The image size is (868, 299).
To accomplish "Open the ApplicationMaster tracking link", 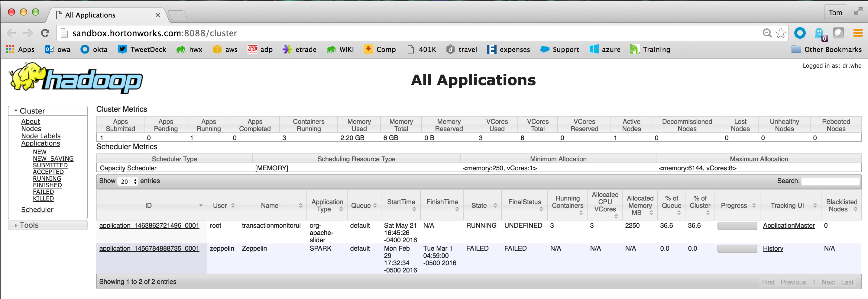I will point(789,225).
